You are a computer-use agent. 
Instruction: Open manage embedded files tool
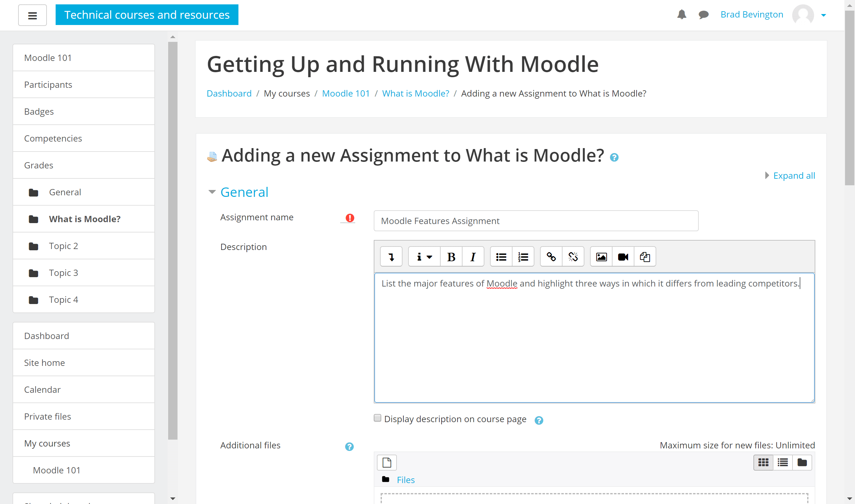point(645,257)
